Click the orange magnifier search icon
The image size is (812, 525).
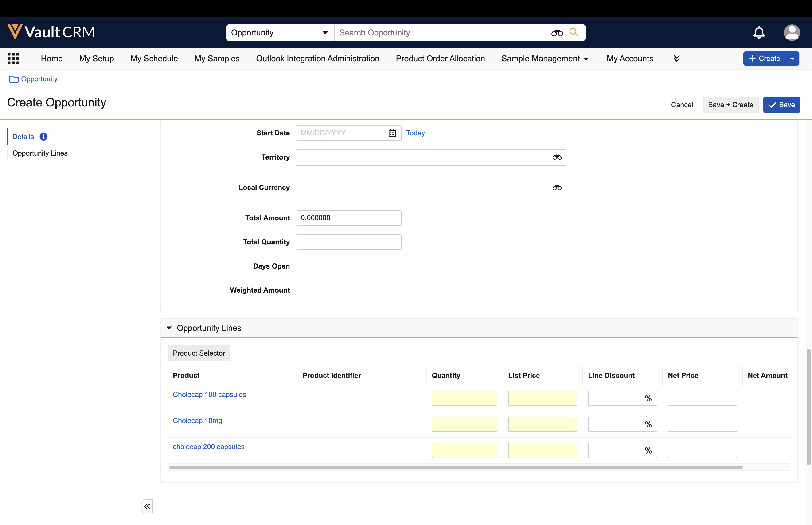(x=574, y=32)
